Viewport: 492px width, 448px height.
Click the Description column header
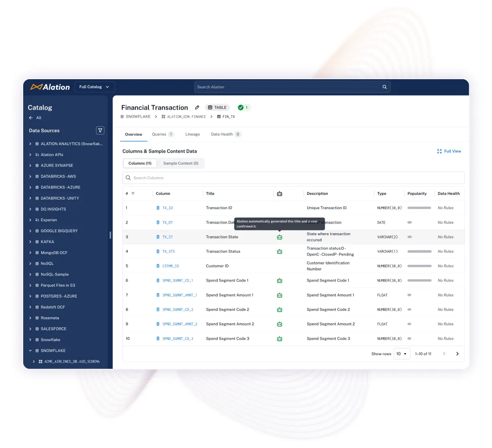click(x=317, y=194)
